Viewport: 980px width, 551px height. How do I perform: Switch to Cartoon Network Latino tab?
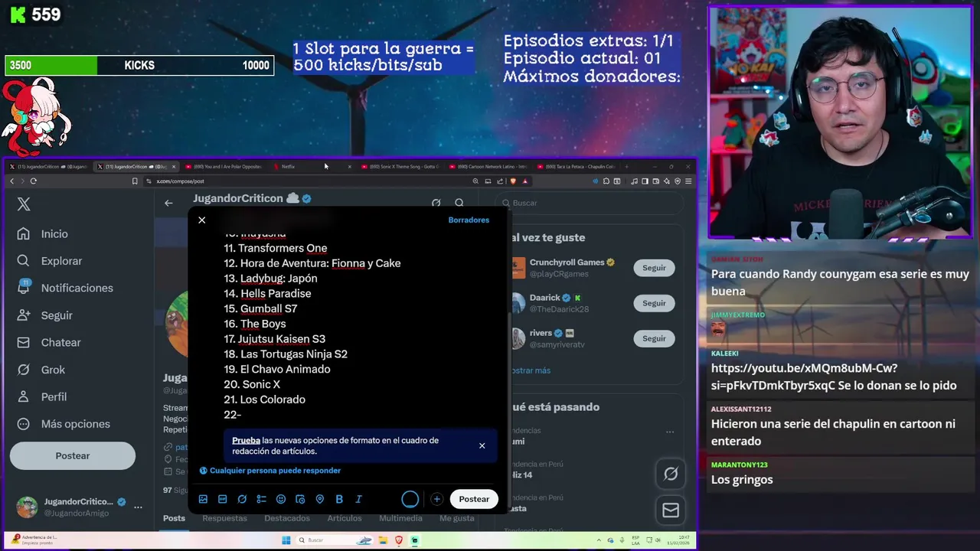coord(488,166)
